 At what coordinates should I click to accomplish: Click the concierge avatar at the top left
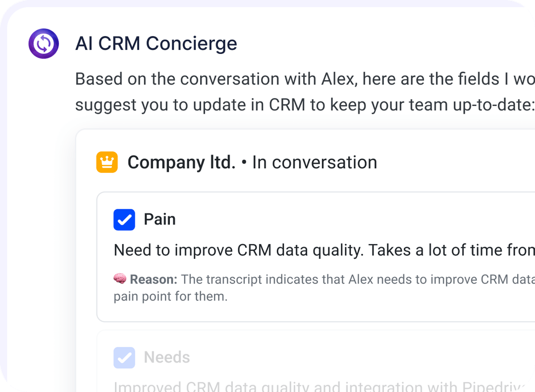coord(44,44)
